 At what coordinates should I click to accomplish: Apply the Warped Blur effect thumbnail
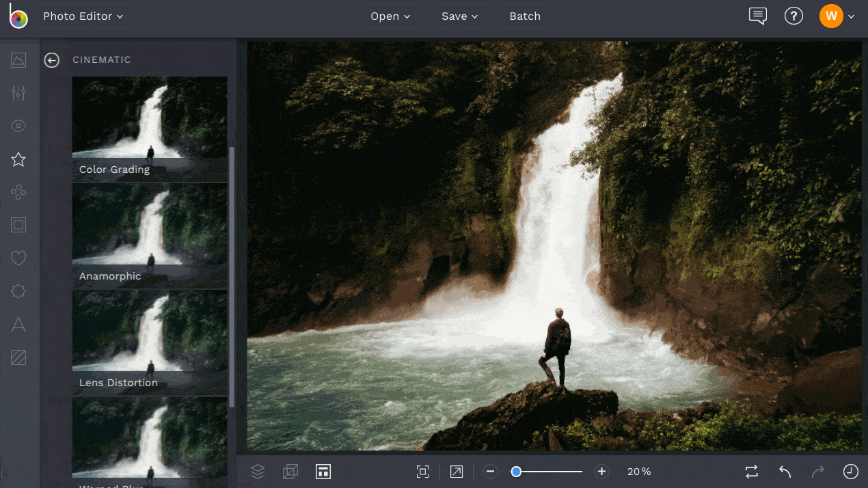(x=150, y=442)
